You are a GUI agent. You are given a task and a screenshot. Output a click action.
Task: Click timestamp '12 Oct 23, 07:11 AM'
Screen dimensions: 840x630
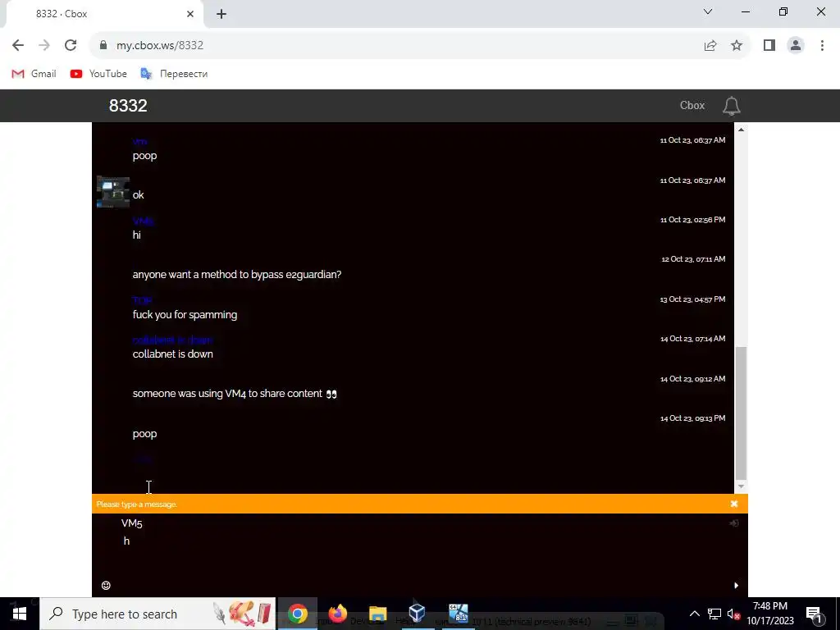tap(693, 259)
